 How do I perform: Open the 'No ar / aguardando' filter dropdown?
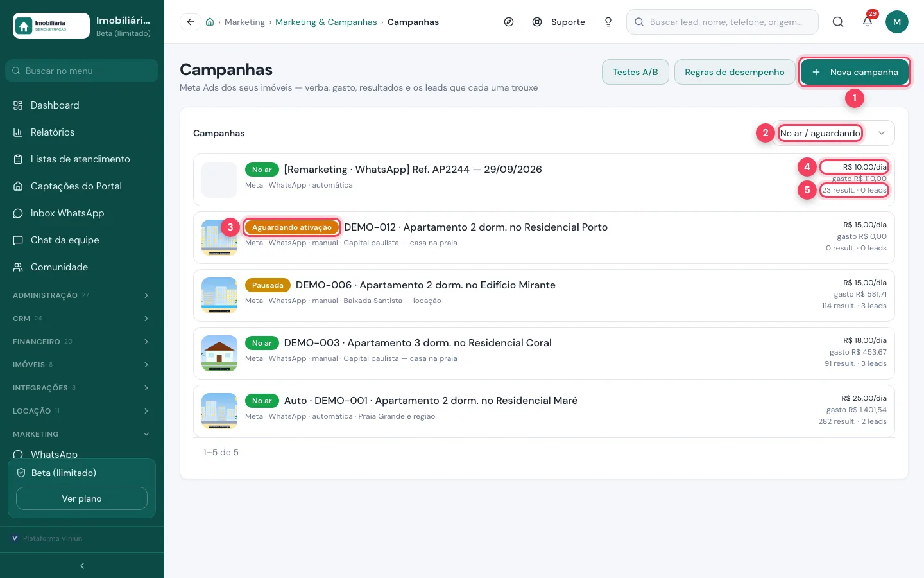(834, 133)
